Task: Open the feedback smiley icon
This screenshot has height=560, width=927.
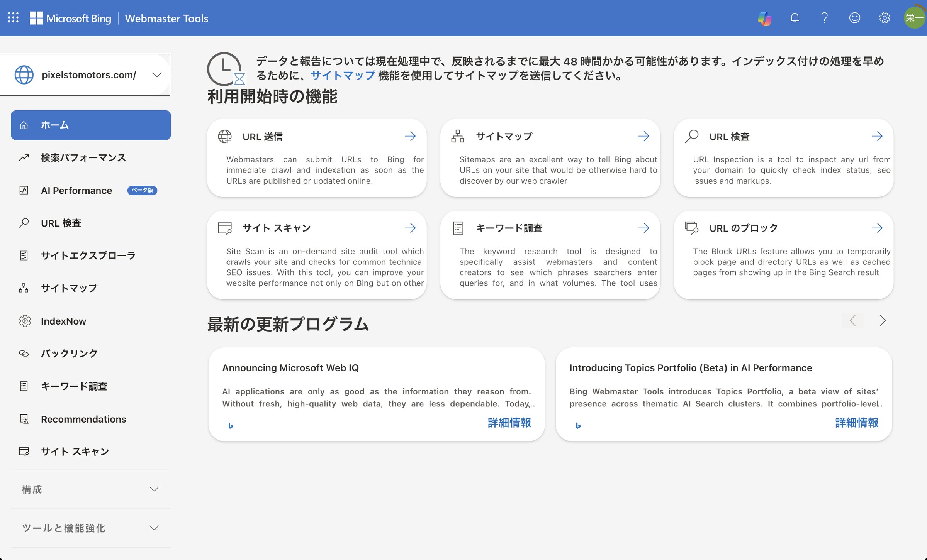Action: coord(854,18)
